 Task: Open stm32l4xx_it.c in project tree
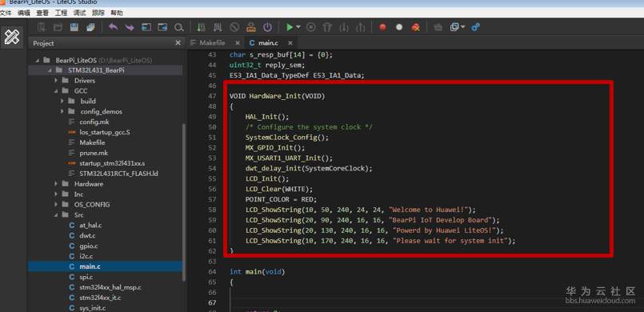100,298
